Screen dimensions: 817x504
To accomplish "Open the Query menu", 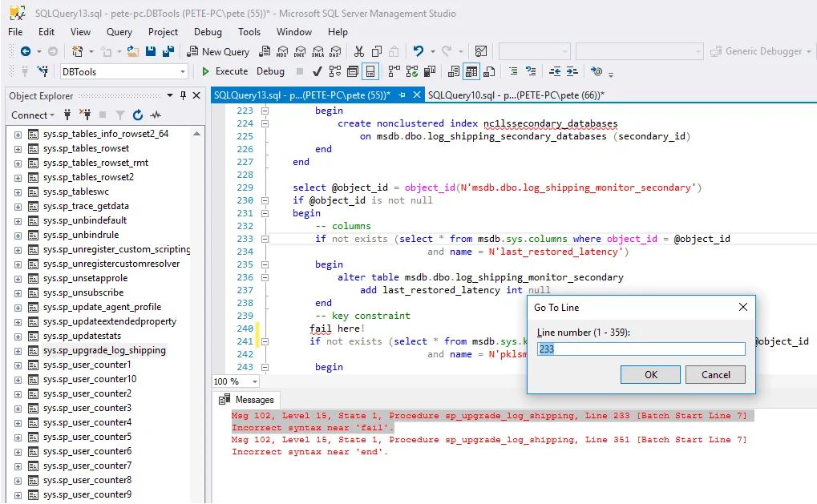I will (119, 32).
